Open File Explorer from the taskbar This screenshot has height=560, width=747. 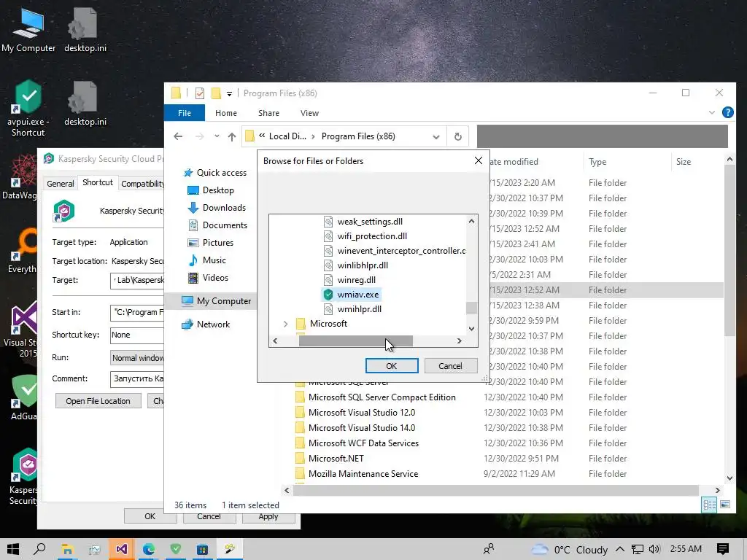click(x=67, y=549)
